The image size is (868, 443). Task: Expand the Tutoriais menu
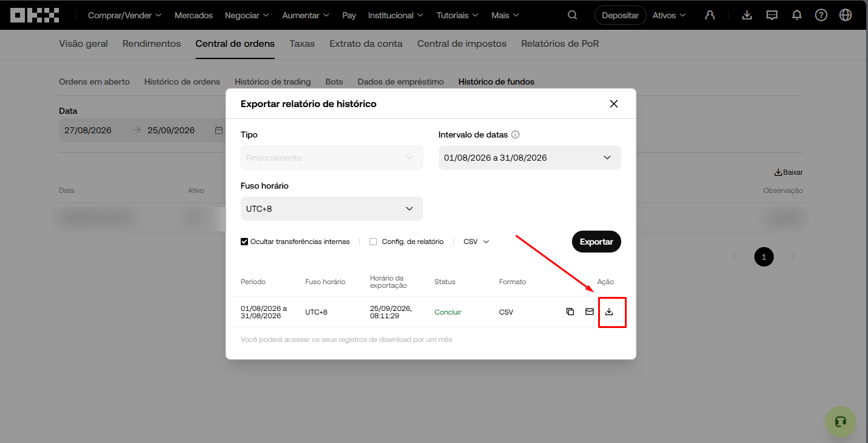(457, 15)
